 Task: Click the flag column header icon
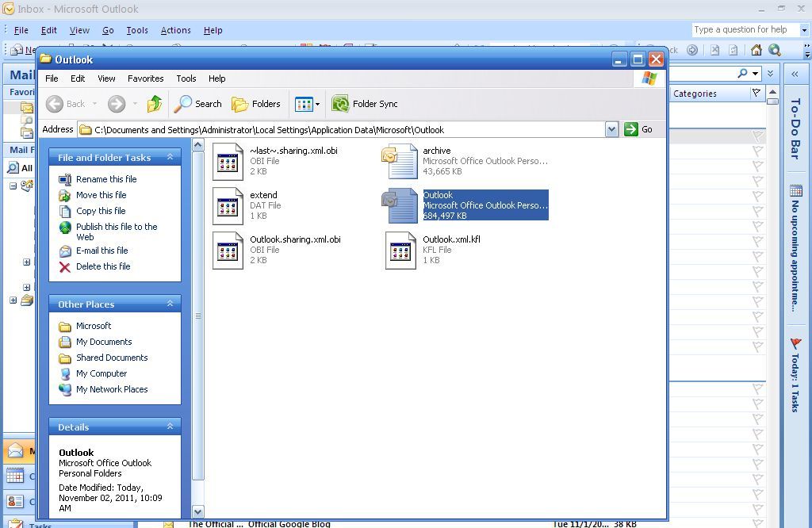pos(756,94)
